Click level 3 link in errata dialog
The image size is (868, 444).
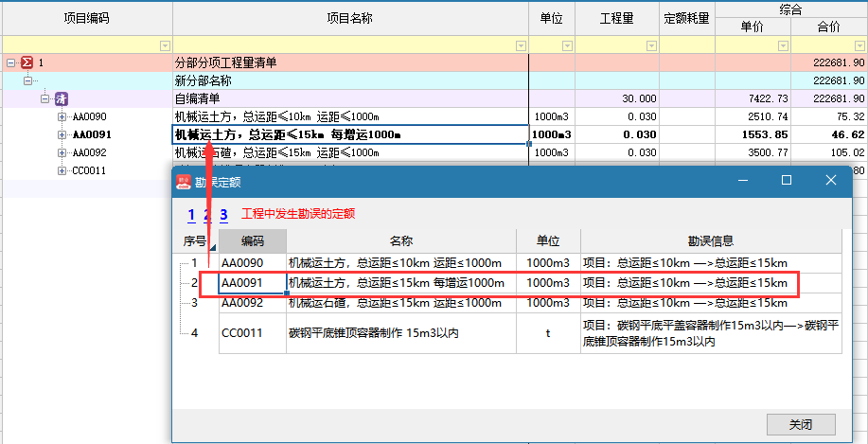223,215
